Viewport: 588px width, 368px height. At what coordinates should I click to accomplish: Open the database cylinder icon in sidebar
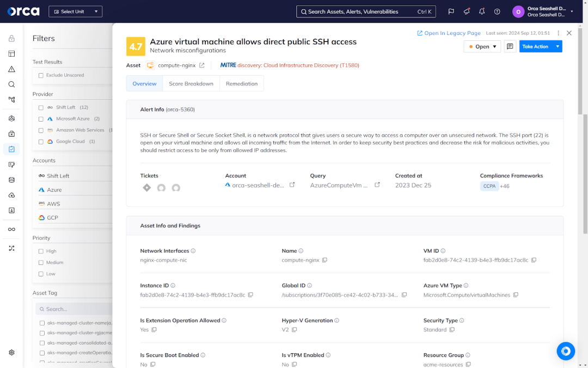(11, 180)
